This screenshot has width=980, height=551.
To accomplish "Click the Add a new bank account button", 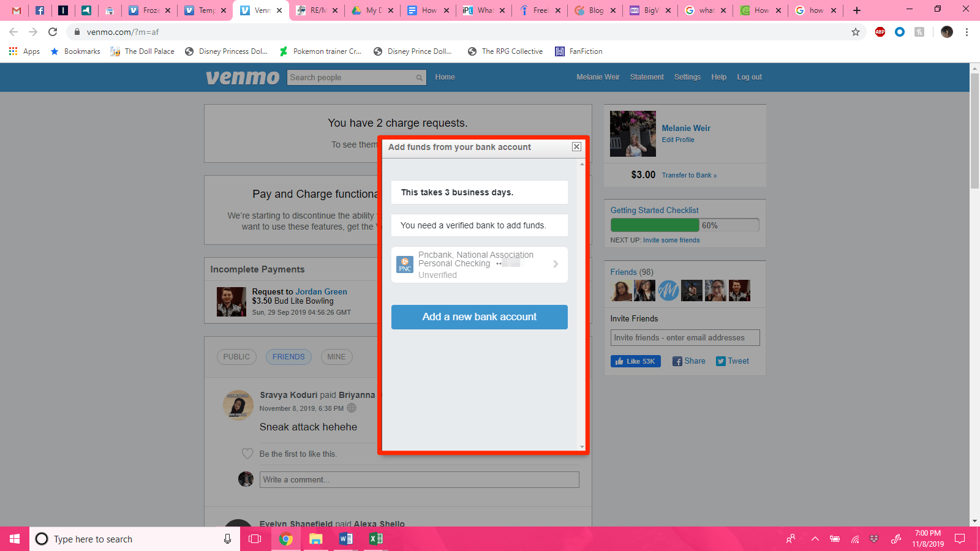I will [x=479, y=317].
